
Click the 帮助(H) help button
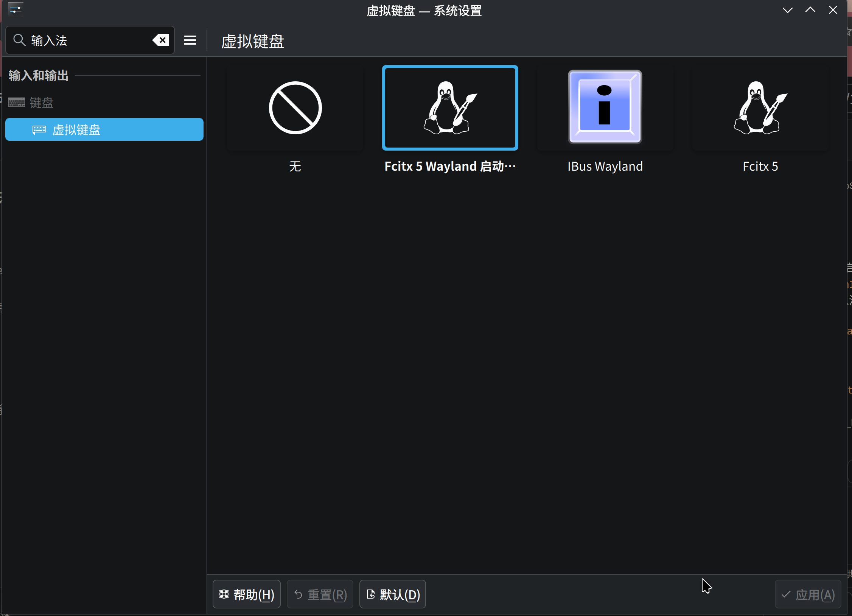(247, 594)
